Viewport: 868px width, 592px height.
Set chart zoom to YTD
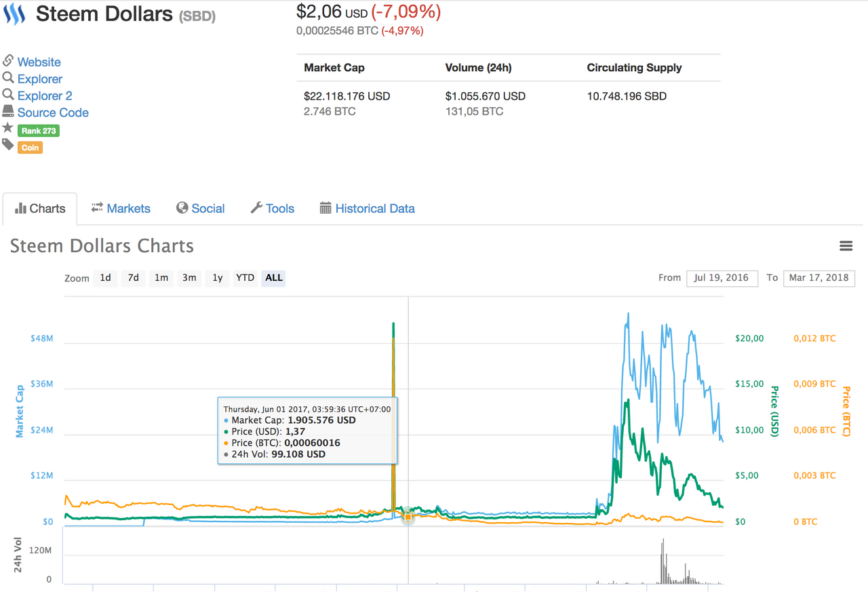pyautogui.click(x=245, y=277)
